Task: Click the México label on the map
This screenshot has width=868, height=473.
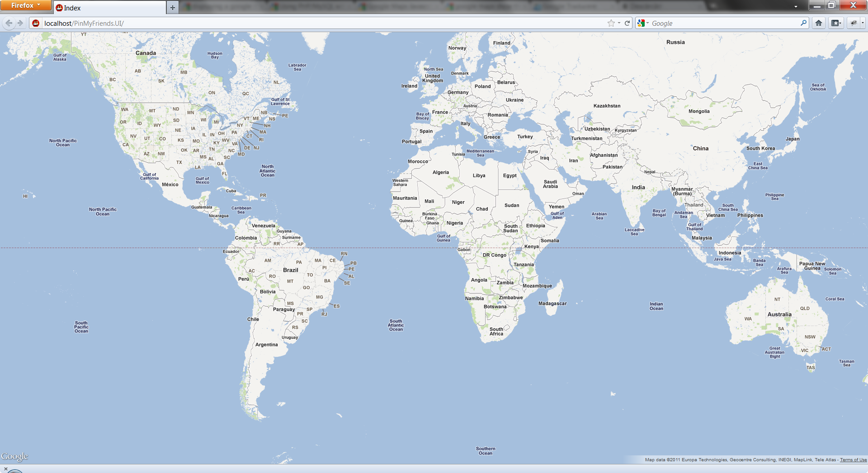Action: click(x=170, y=184)
